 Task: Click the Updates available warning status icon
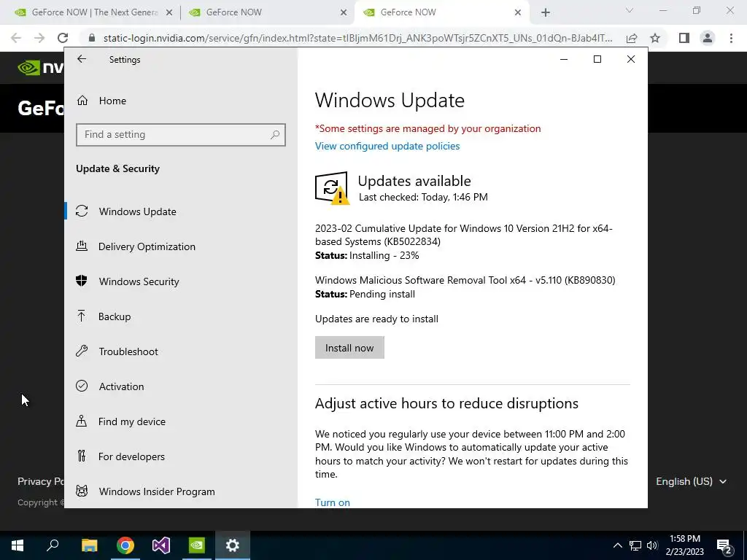click(332, 188)
